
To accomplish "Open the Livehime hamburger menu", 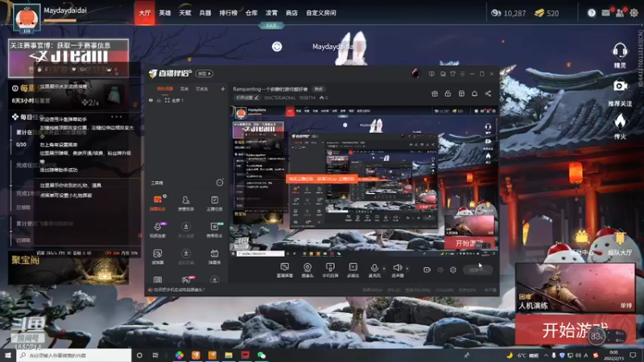I will click(x=462, y=74).
